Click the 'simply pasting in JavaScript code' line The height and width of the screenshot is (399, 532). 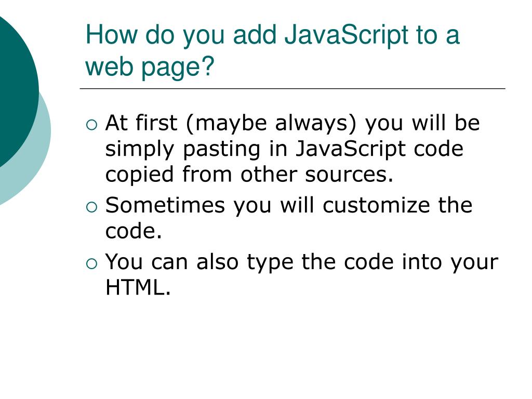click(x=284, y=150)
